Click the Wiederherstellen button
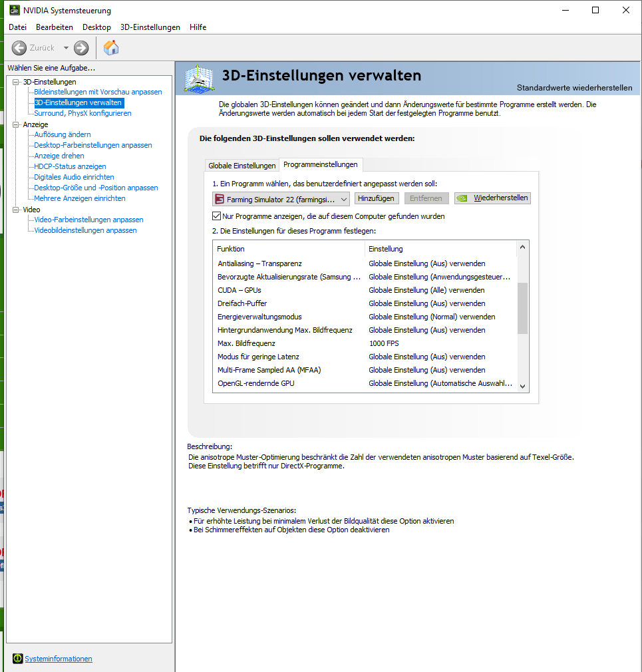This screenshot has height=672, width=642. (492, 198)
